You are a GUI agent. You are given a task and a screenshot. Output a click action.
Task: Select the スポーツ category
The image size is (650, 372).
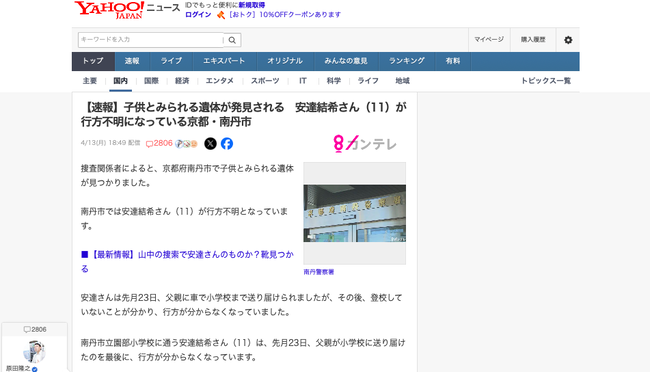pos(265,81)
